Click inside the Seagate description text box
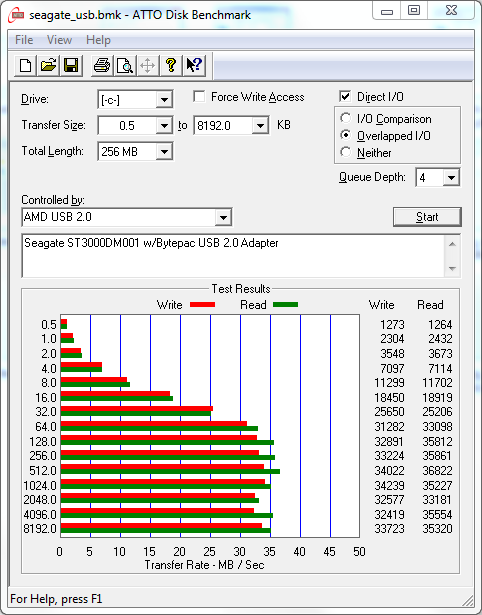The width and height of the screenshot is (482, 615). [x=233, y=256]
